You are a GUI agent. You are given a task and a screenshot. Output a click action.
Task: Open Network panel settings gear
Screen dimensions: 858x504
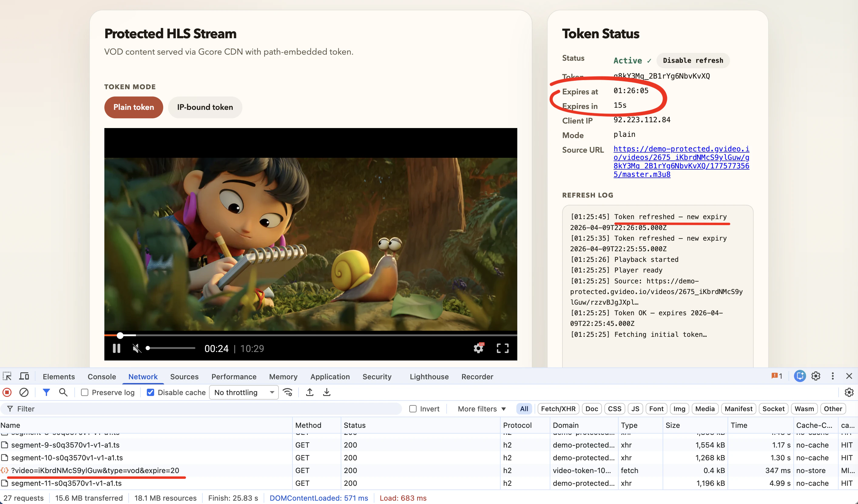point(849,392)
